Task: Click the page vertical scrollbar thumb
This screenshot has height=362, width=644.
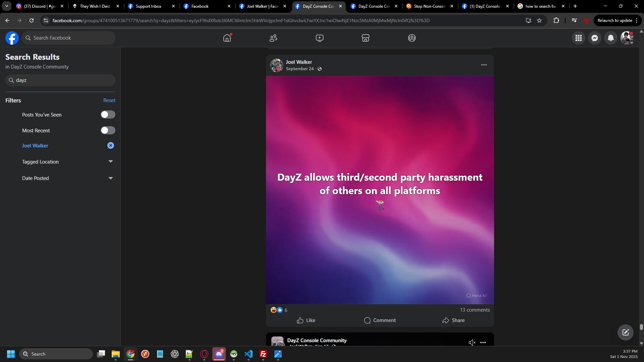Action: coord(641,327)
